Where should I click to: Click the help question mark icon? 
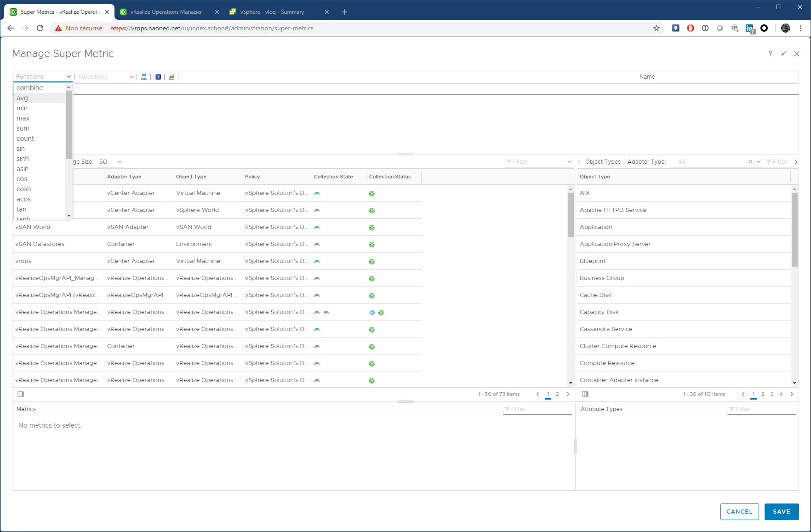pyautogui.click(x=770, y=54)
